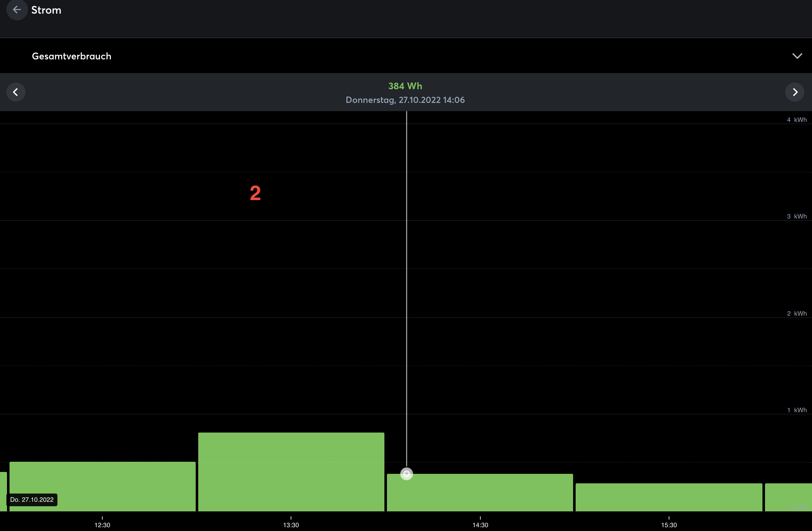Select the green bar at 14:30
Viewport: 812px width, 531px height.
tap(480, 492)
